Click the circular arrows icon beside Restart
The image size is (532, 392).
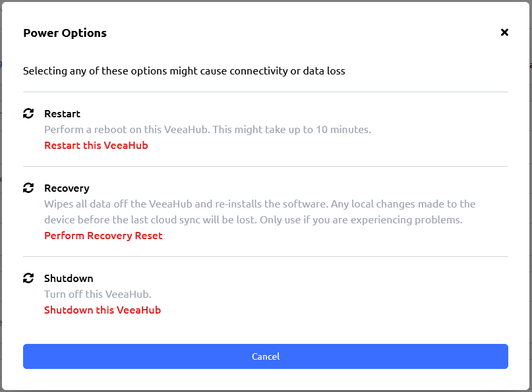click(x=28, y=113)
